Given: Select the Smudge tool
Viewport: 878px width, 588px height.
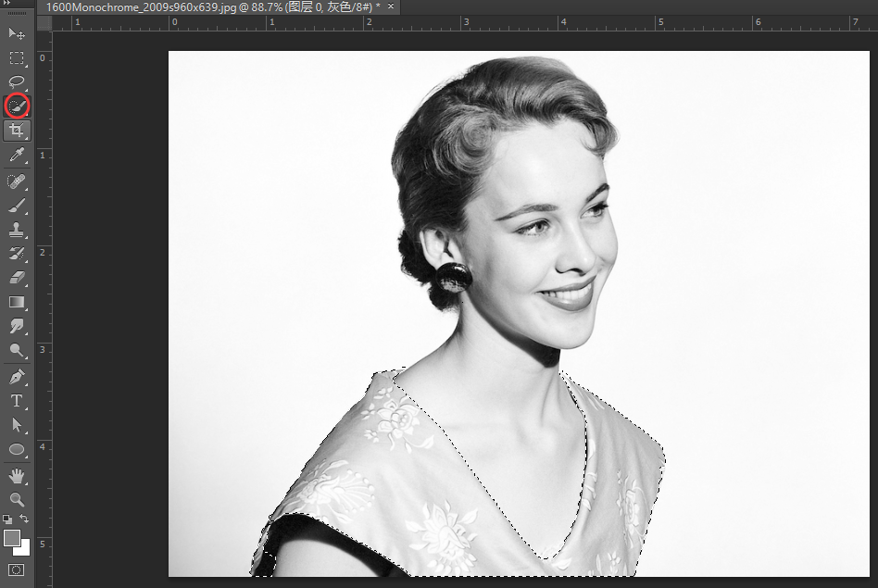Looking at the screenshot, I should (x=17, y=326).
